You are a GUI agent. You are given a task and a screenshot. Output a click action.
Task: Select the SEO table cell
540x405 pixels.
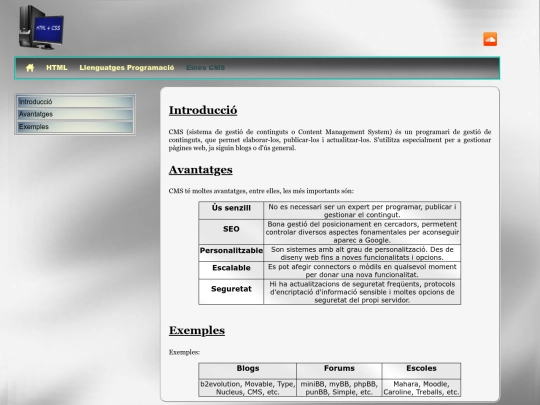[231, 232]
